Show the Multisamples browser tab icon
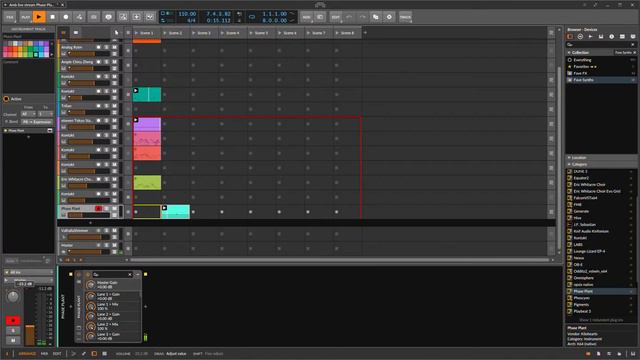This screenshot has width=640, height=360. (601, 37)
